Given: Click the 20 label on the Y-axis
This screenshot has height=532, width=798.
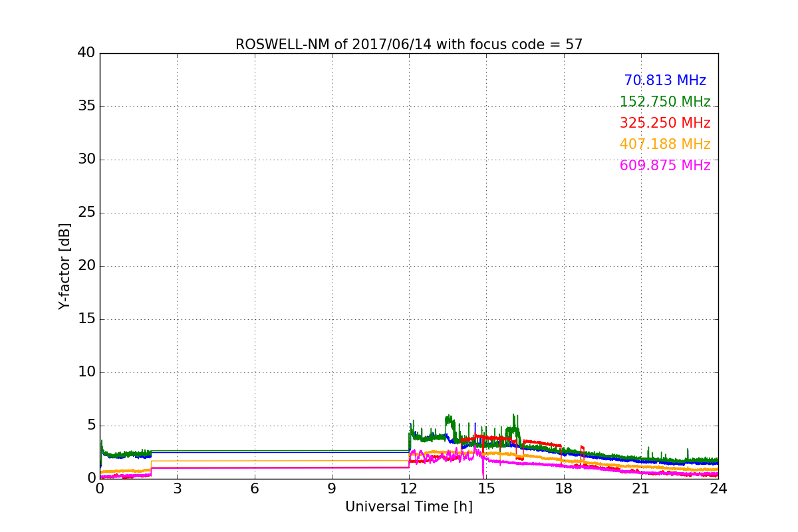Looking at the screenshot, I should [x=86, y=266].
